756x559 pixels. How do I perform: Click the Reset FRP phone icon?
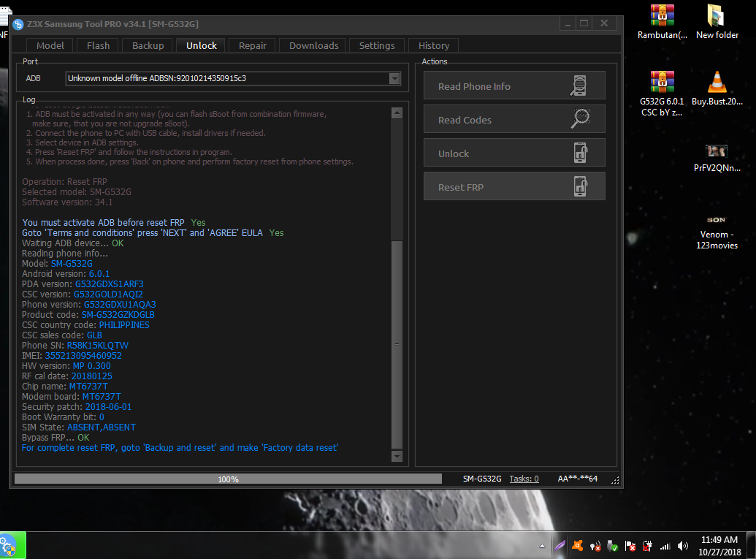(581, 186)
